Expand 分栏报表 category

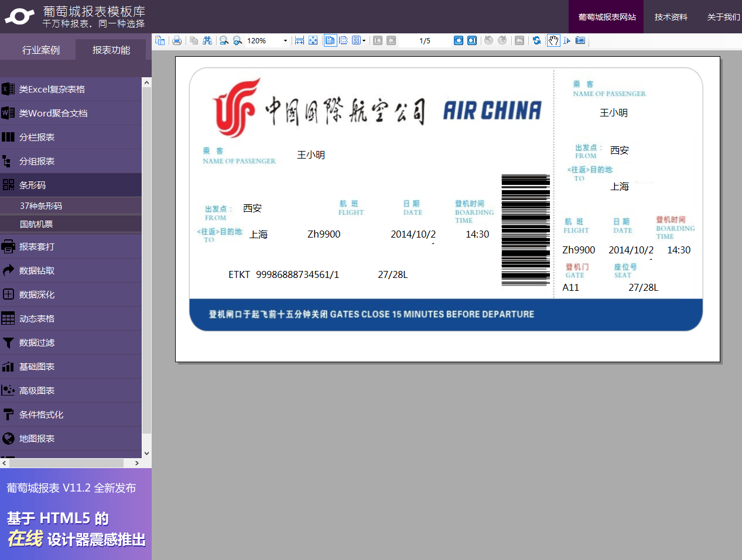click(x=71, y=137)
